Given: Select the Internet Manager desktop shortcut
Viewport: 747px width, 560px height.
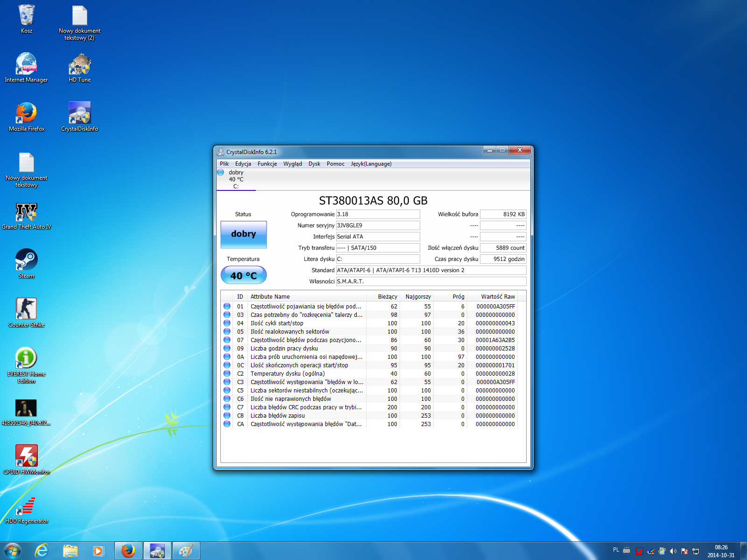Looking at the screenshot, I should [x=27, y=68].
